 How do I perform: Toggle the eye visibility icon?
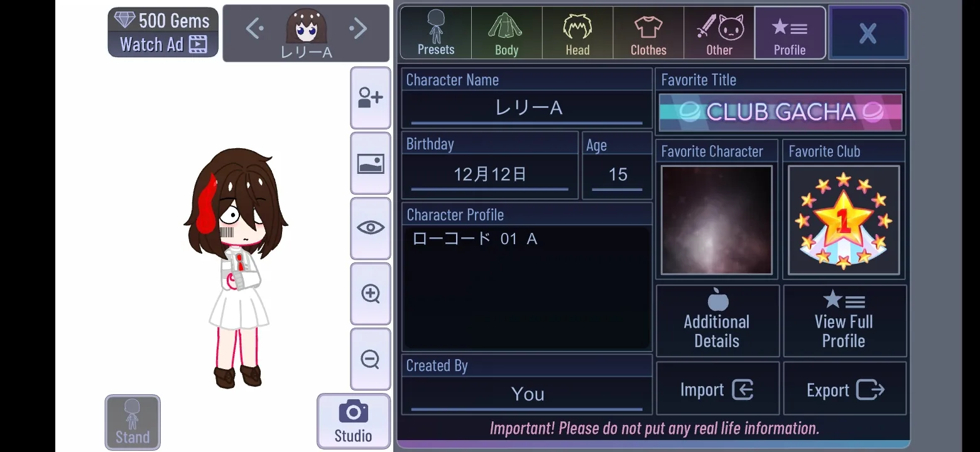pos(370,228)
